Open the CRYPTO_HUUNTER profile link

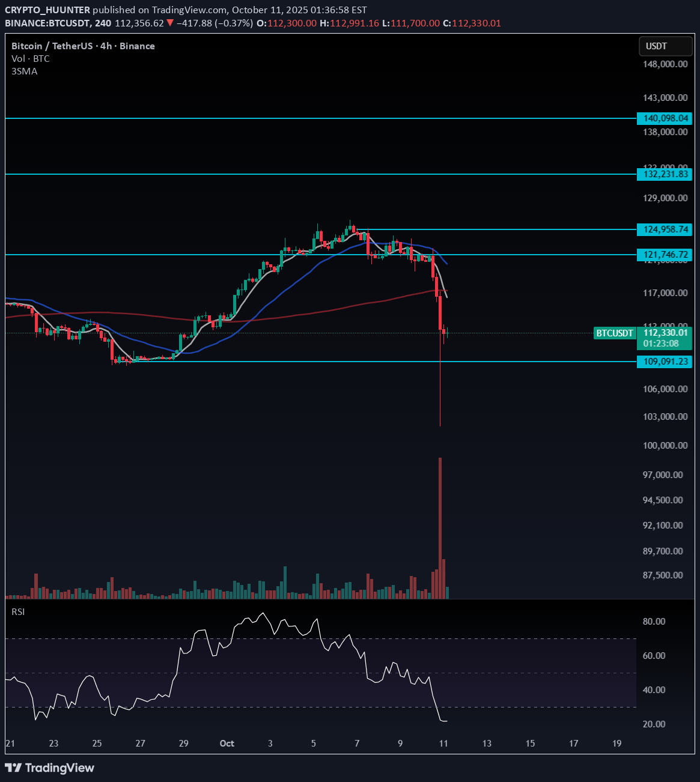[47, 10]
